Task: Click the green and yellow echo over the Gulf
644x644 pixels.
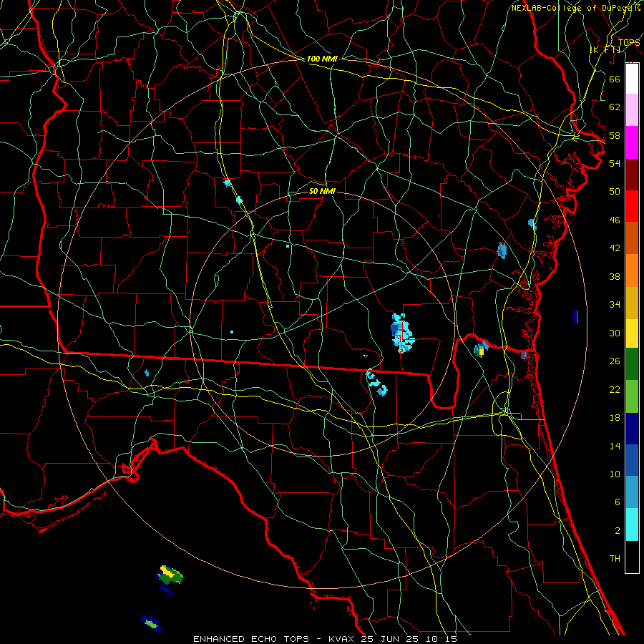Action: click(x=169, y=575)
